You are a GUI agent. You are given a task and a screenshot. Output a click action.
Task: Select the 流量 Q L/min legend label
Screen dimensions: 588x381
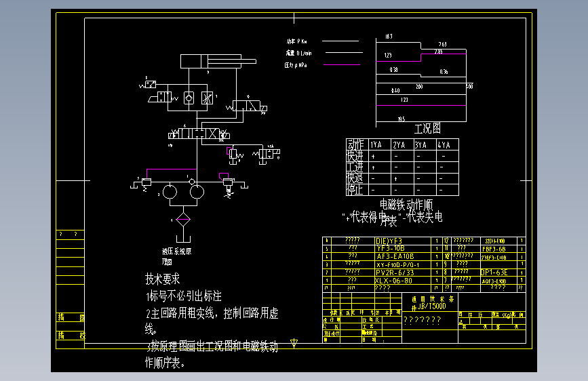[x=298, y=54]
